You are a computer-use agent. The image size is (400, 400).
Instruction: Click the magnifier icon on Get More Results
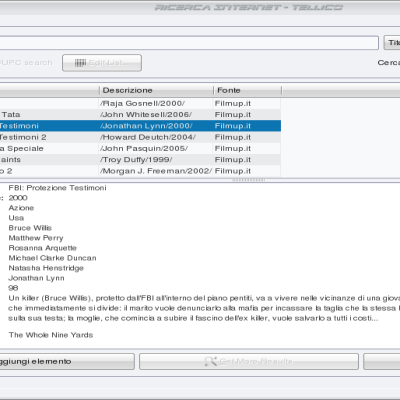point(211,361)
